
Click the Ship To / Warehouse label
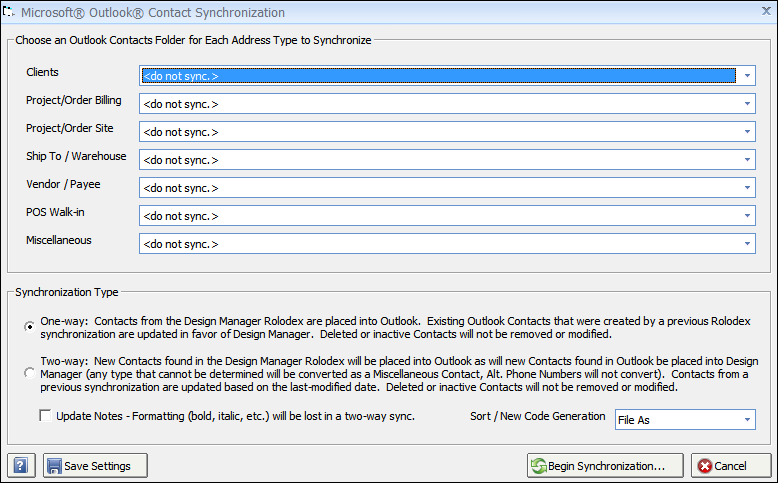point(76,156)
